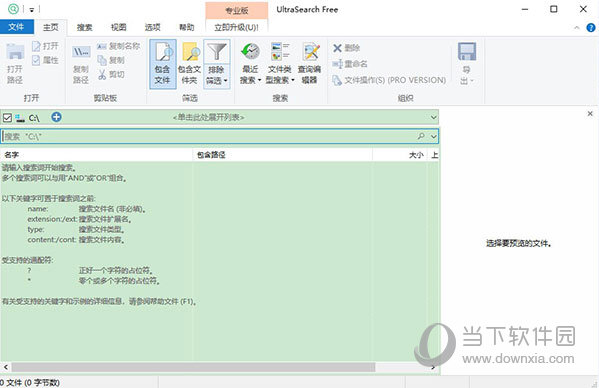Viewport: 599px width, 388px height.
Task: Toggle the 包含文件 filter button
Action: pos(163,64)
